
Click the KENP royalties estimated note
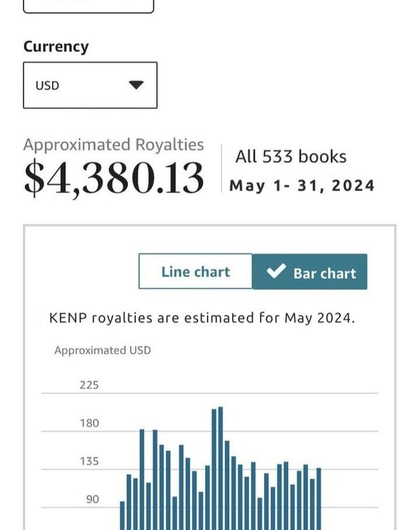202,318
